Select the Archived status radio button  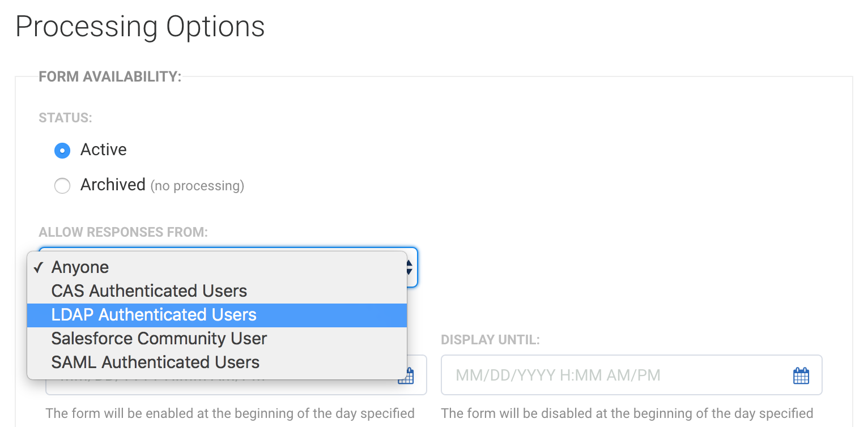[62, 186]
